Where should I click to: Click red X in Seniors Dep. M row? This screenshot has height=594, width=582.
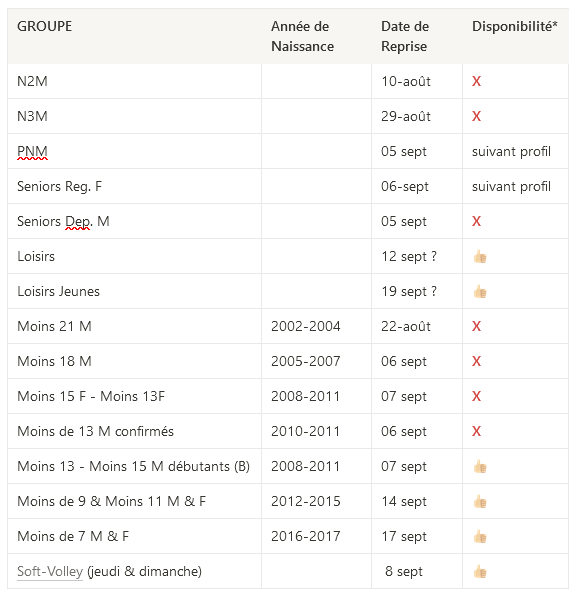coord(476,221)
